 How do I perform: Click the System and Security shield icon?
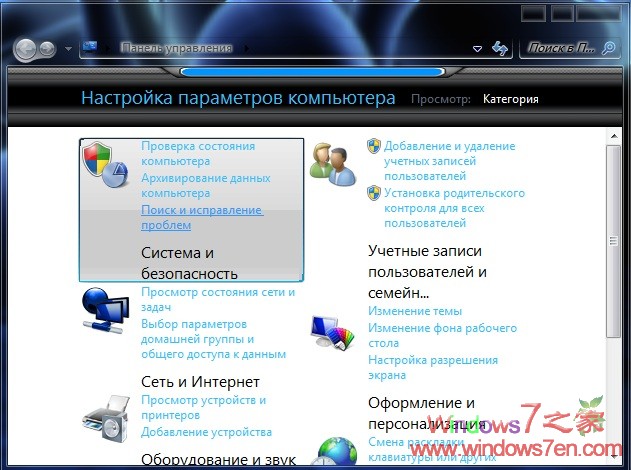(x=105, y=164)
